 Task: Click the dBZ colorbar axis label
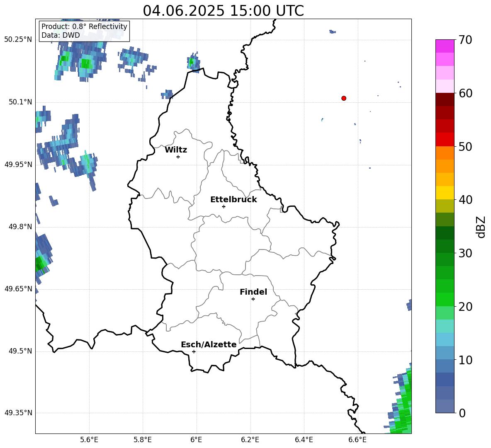click(481, 227)
